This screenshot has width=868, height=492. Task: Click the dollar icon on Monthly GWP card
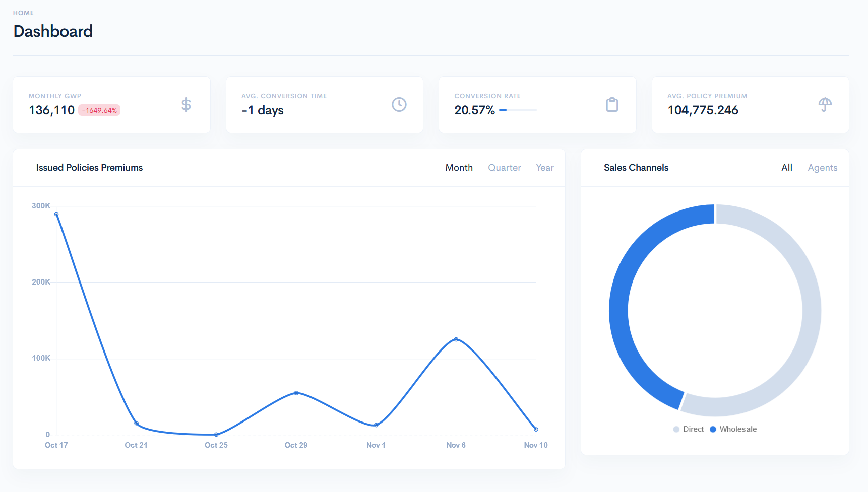185,105
